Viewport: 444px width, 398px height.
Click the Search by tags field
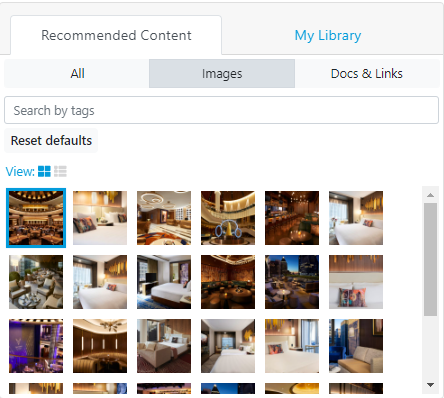coord(221,110)
